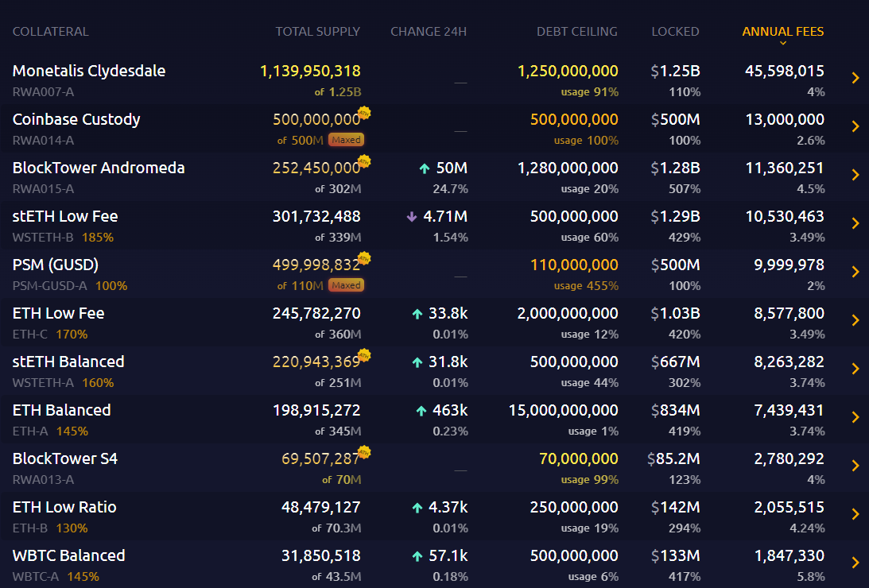Sort by the Locked column header
Image resolution: width=869 pixels, height=588 pixels.
675,32
